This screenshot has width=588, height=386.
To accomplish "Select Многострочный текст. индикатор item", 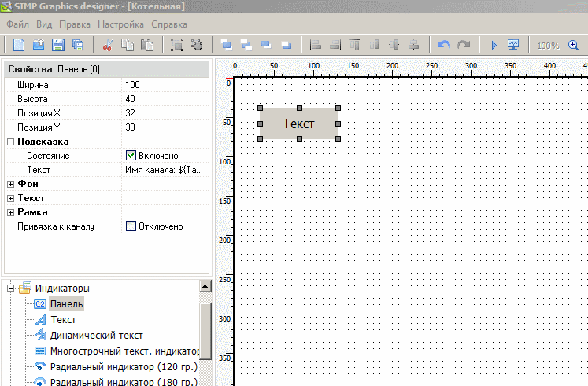I will click(x=124, y=351).
